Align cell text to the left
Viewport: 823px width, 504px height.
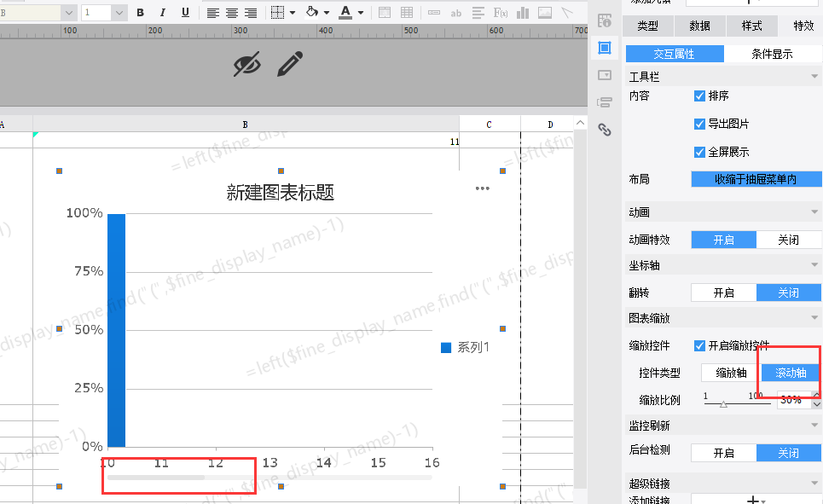[212, 13]
